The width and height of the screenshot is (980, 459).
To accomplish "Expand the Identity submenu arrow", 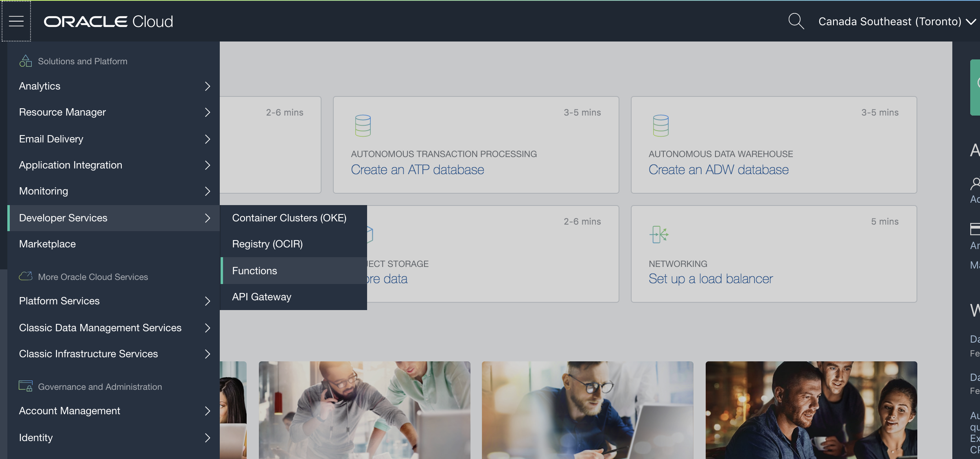I will click(207, 438).
